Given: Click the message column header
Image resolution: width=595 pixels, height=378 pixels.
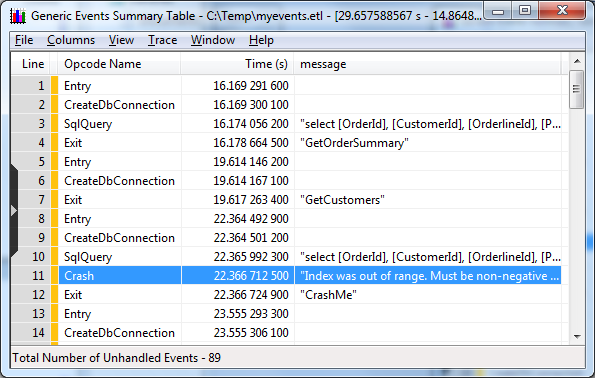Looking at the screenshot, I should (428, 64).
